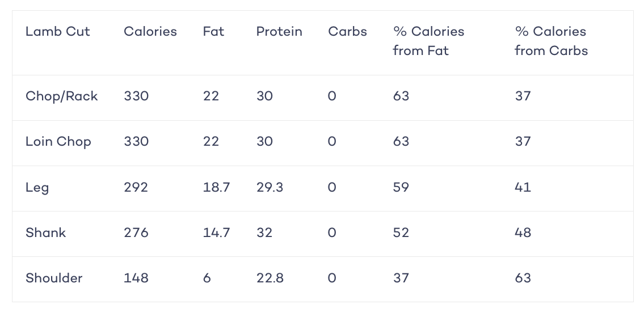The height and width of the screenshot is (313, 644).
Task: Click the 29.3 protein value
Action: [x=270, y=188]
